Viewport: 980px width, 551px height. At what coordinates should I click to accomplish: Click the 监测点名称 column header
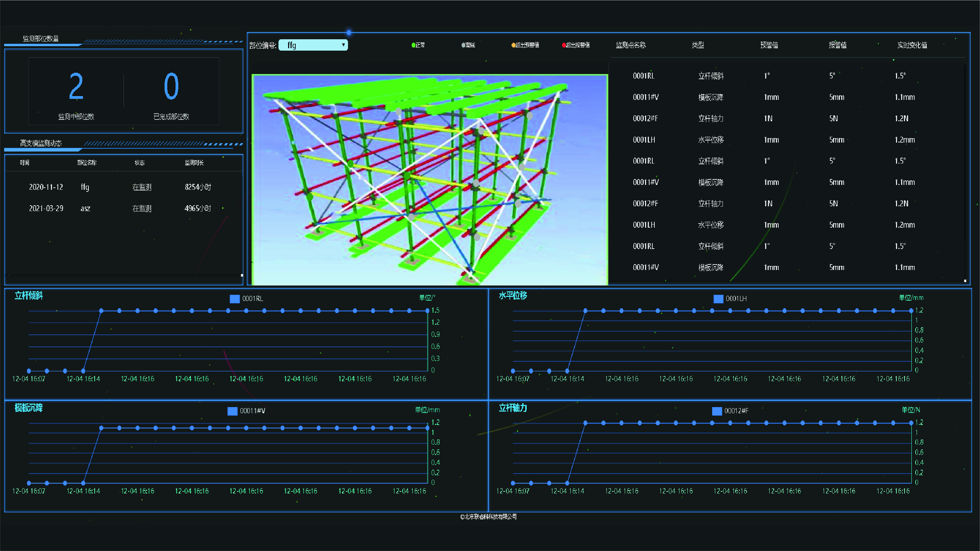(x=631, y=45)
